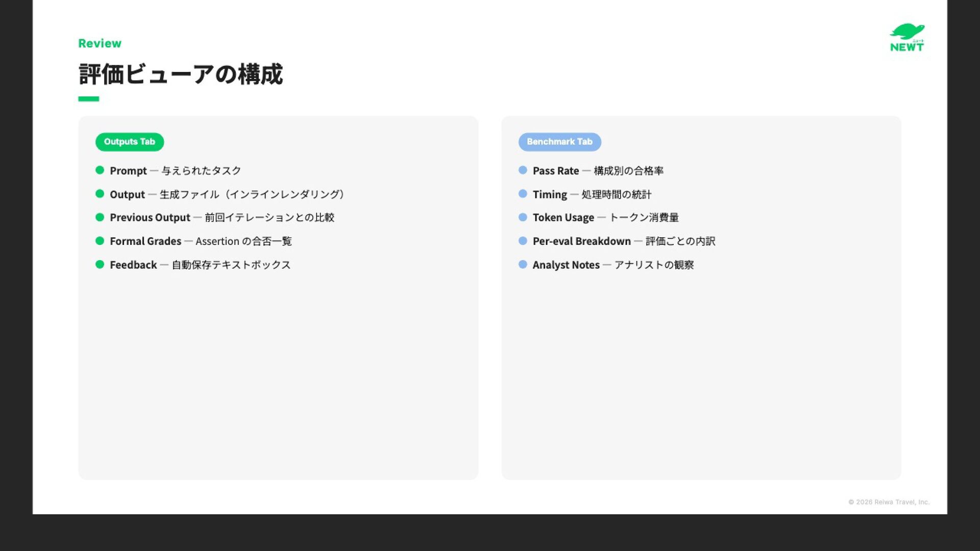Screen dimensions: 980x551
Task: Click the blue bullet beside Timing
Action: (523, 194)
